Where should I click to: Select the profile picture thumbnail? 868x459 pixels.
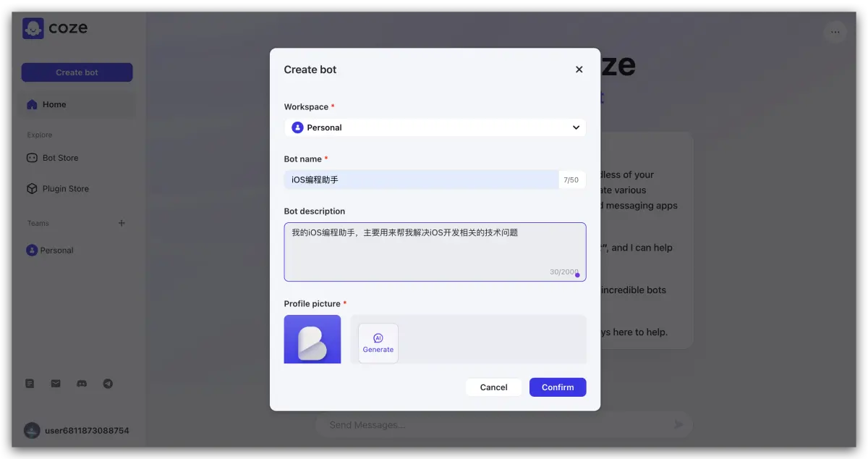click(312, 339)
